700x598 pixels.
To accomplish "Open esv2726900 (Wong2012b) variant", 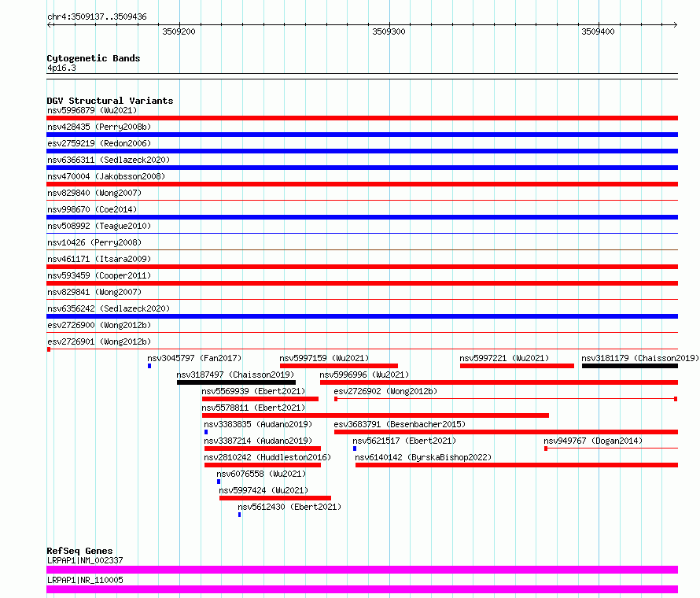I will [x=99, y=325].
